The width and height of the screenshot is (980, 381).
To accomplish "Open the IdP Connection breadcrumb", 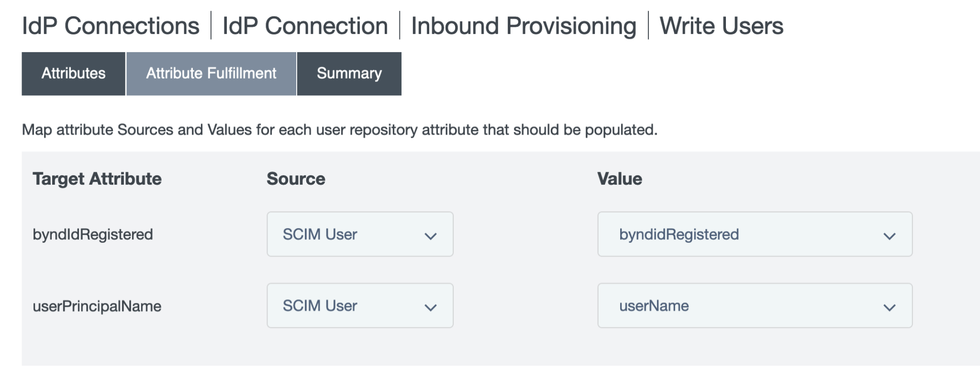I will (305, 26).
